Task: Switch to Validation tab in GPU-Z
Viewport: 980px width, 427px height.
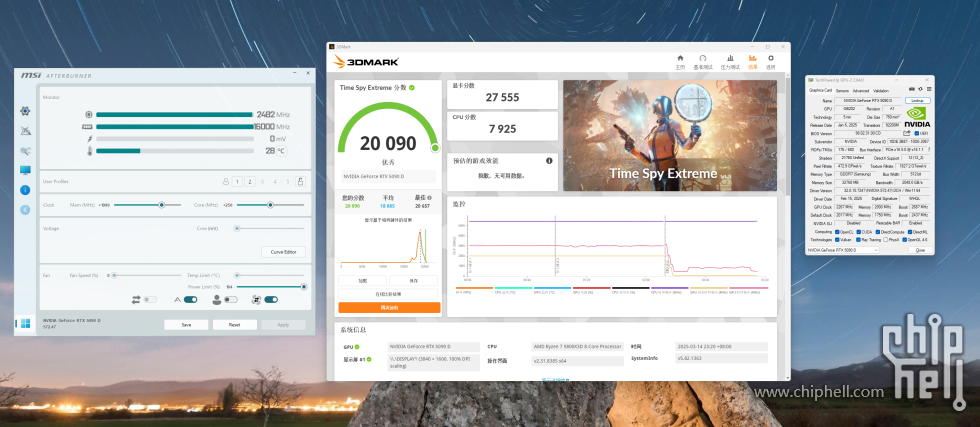Action: tap(881, 91)
